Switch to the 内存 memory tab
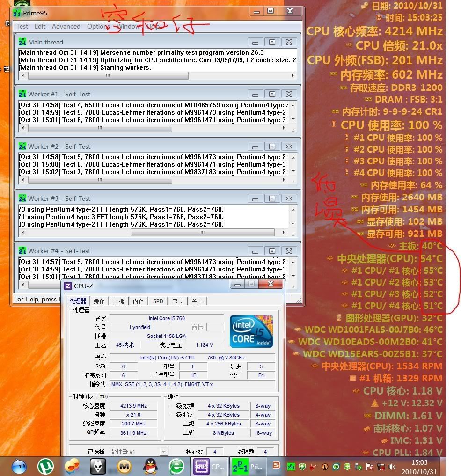The width and height of the screenshot is (461, 476). click(x=139, y=301)
